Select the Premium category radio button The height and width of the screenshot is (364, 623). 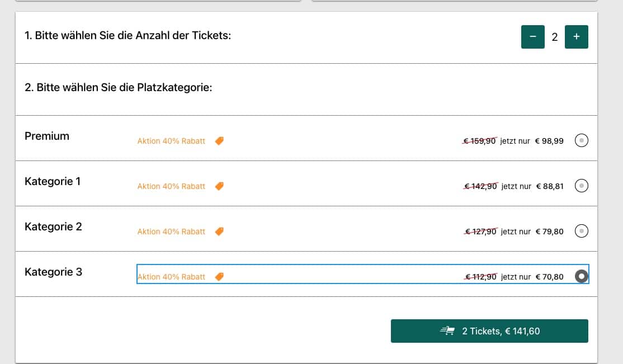click(581, 140)
